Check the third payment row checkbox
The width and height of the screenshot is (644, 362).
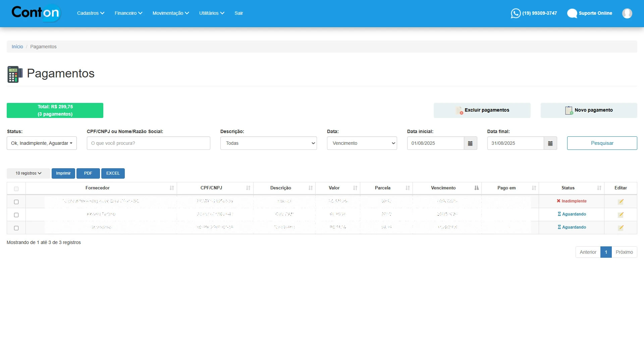pyautogui.click(x=16, y=228)
